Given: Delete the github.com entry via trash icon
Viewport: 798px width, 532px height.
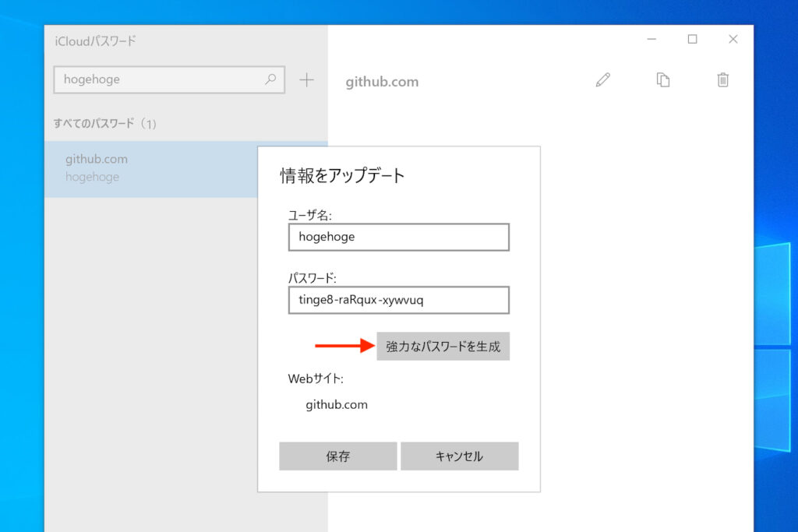Looking at the screenshot, I should (x=722, y=79).
